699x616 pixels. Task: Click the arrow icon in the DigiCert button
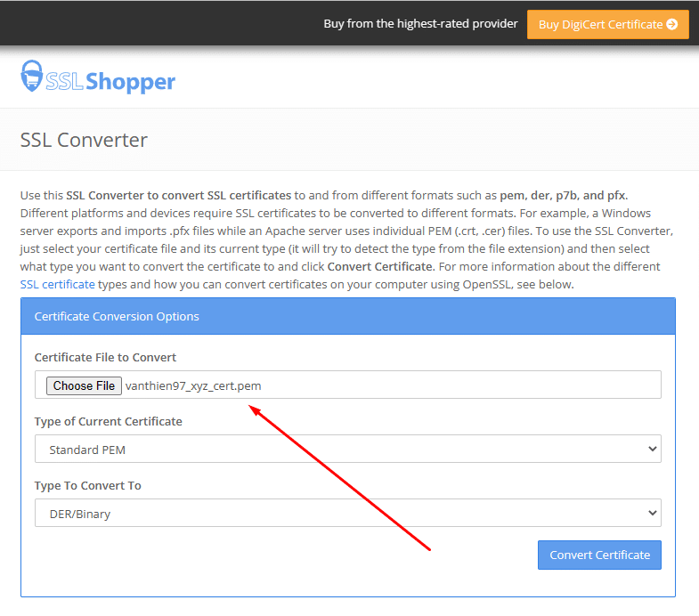[671, 24]
